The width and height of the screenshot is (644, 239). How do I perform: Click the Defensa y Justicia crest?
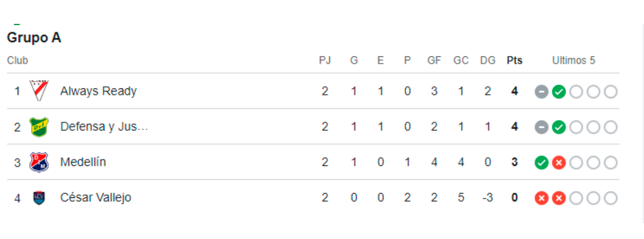tap(39, 127)
